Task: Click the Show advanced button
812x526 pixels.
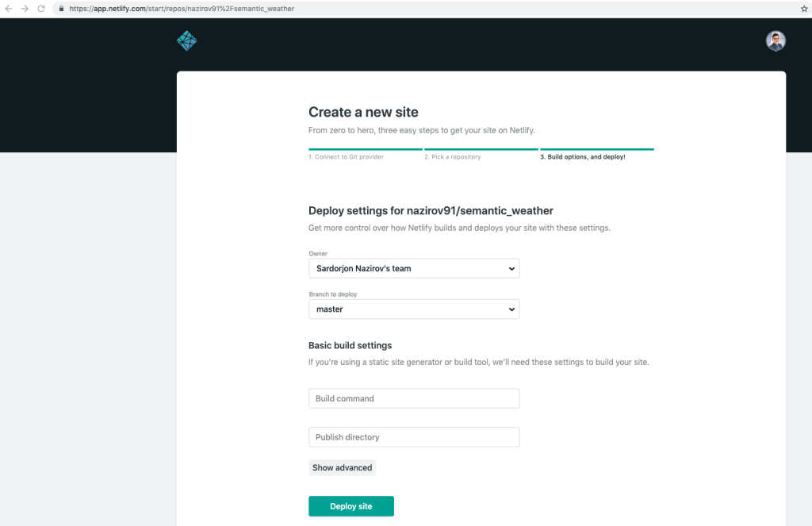Action: click(x=342, y=467)
